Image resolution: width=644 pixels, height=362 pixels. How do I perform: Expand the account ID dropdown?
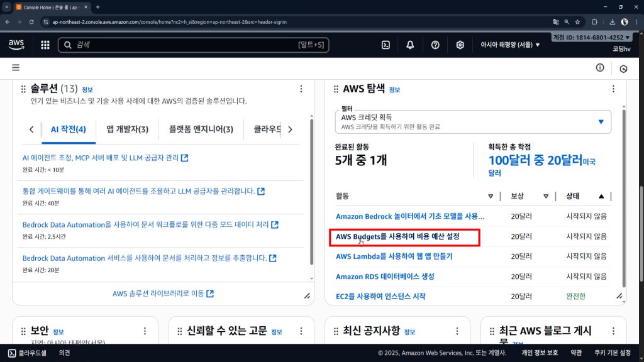[x=591, y=37]
